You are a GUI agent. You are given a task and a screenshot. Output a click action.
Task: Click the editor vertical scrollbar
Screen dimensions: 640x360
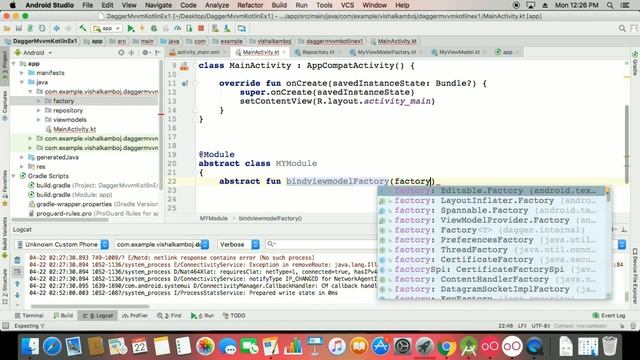coord(627,143)
